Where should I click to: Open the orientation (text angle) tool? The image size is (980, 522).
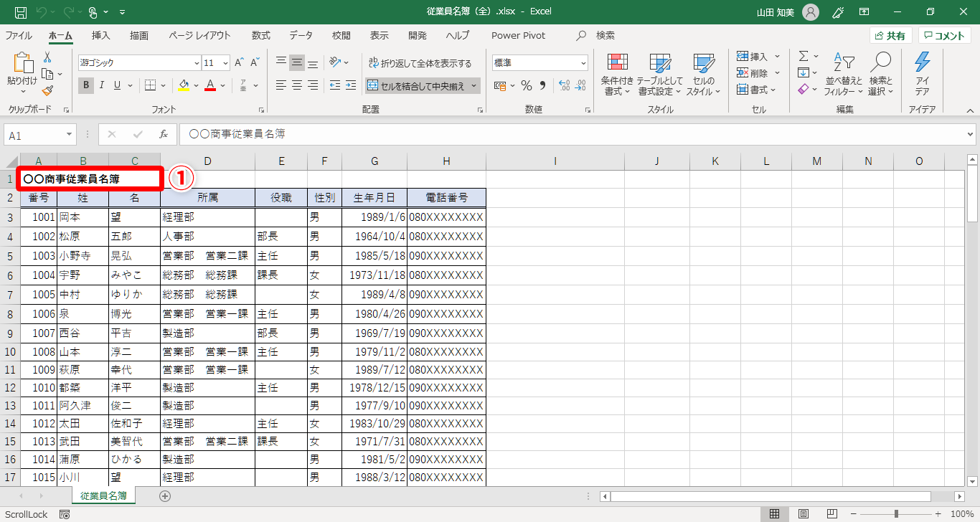336,62
